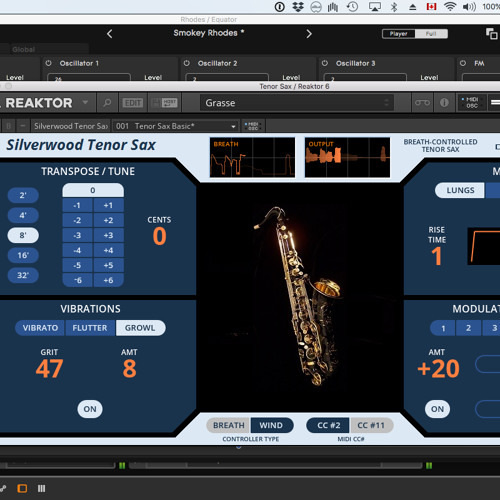Set transpose to 0

[x=93, y=190]
